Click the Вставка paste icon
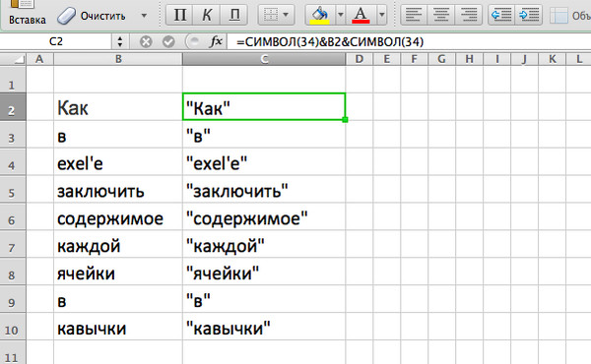 pos(22,5)
